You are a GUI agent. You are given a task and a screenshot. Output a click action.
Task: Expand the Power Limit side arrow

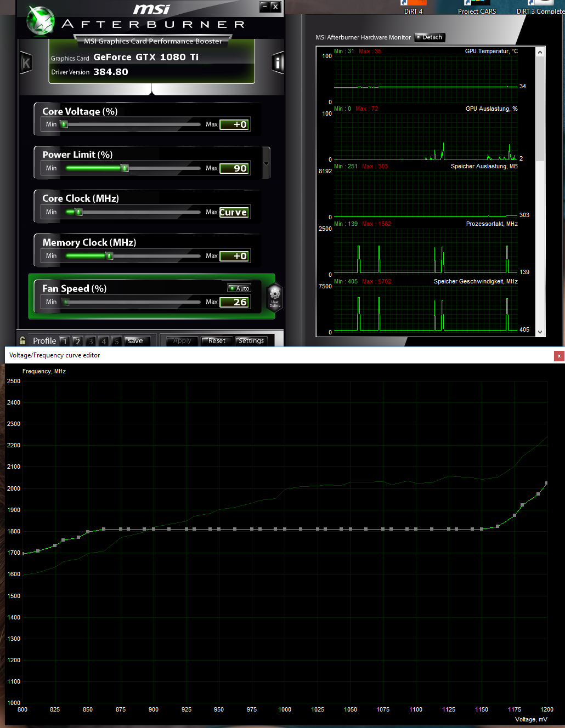click(x=267, y=163)
